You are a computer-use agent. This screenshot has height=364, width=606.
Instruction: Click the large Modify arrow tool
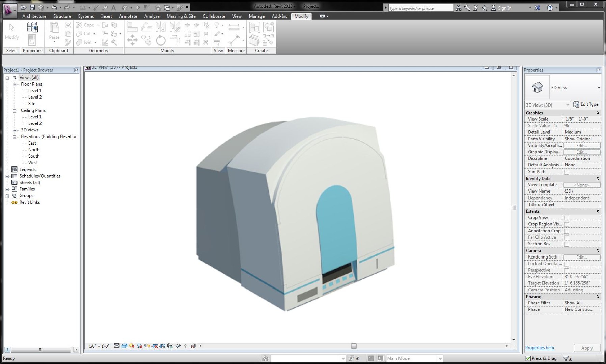(x=12, y=32)
